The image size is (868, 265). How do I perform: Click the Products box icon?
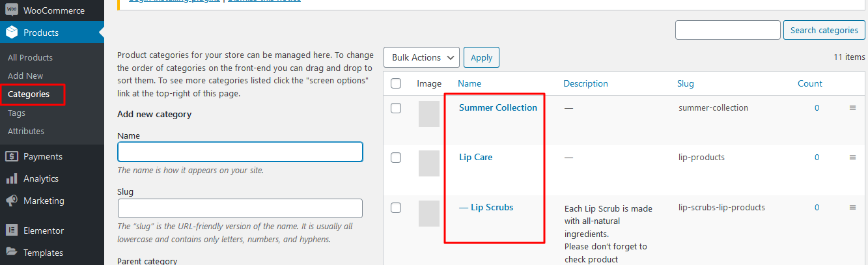12,33
